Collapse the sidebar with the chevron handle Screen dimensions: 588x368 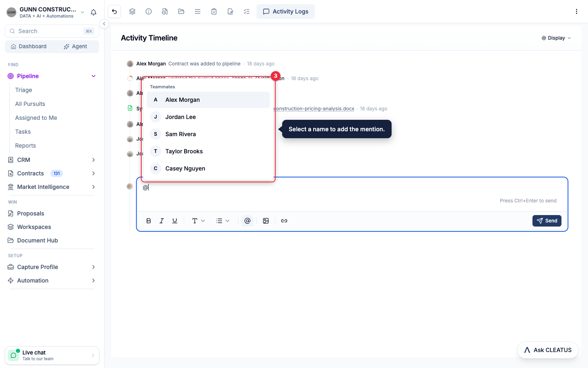pyautogui.click(x=104, y=24)
